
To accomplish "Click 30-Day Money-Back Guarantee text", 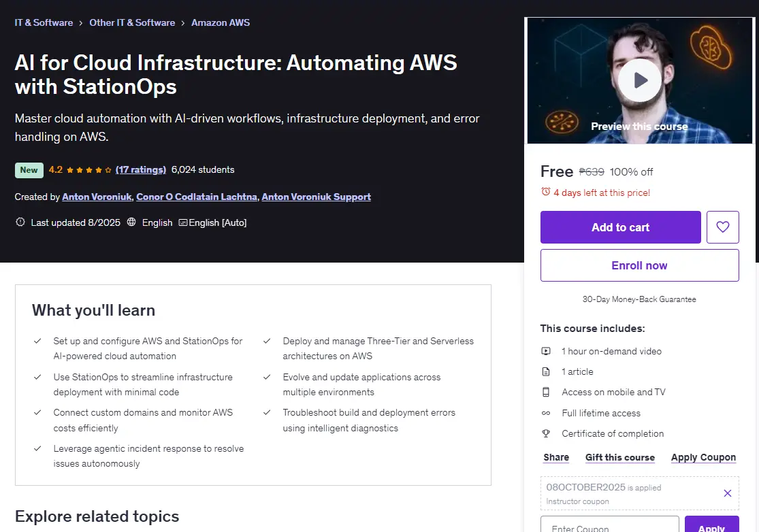I will coord(639,299).
